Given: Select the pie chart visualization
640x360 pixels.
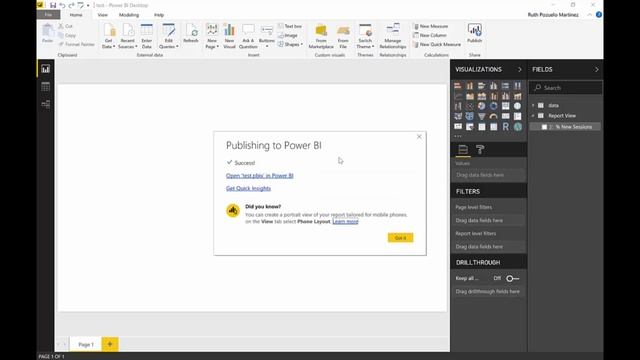Looking at the screenshot, I should tap(482, 106).
